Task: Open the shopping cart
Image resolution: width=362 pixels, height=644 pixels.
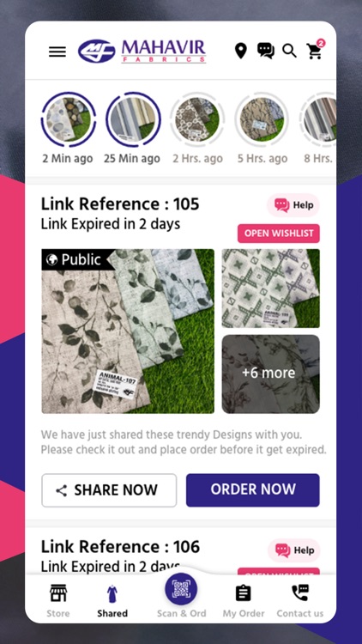Action: pos(315,51)
